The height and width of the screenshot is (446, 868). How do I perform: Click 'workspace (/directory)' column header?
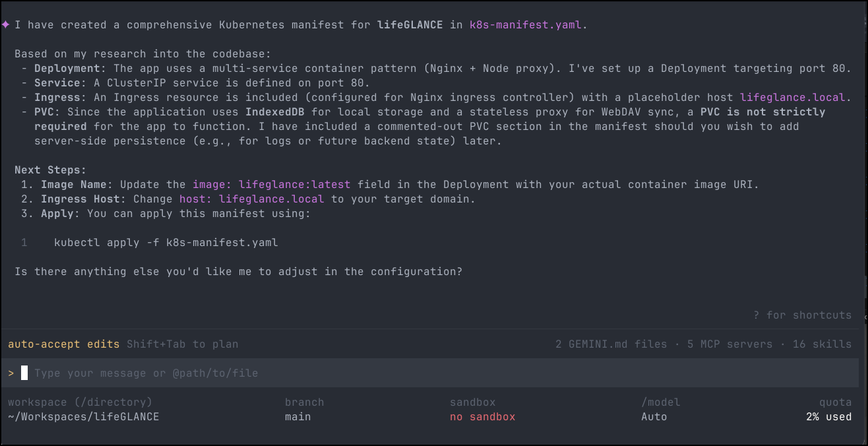pos(80,402)
